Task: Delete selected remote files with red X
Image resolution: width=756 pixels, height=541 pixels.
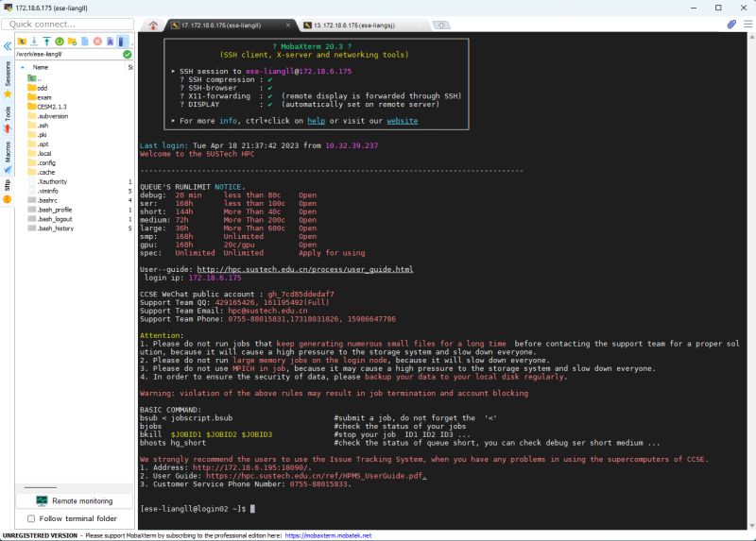Action: pyautogui.click(x=97, y=42)
